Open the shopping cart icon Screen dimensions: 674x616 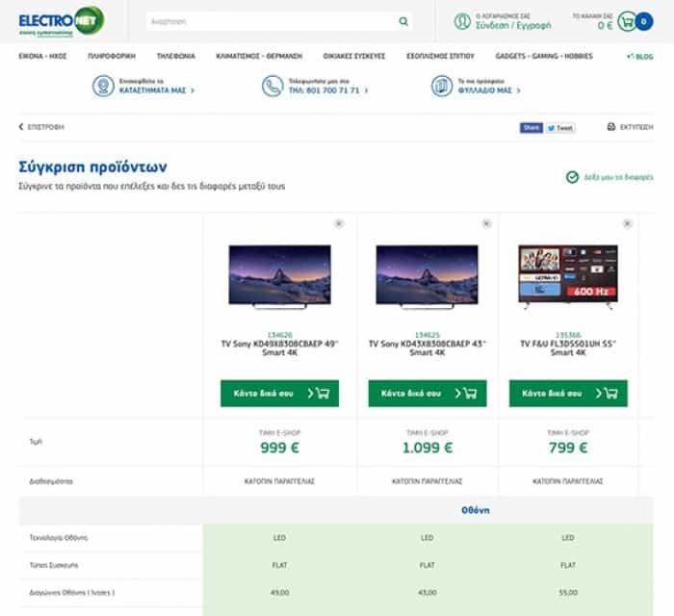point(627,21)
